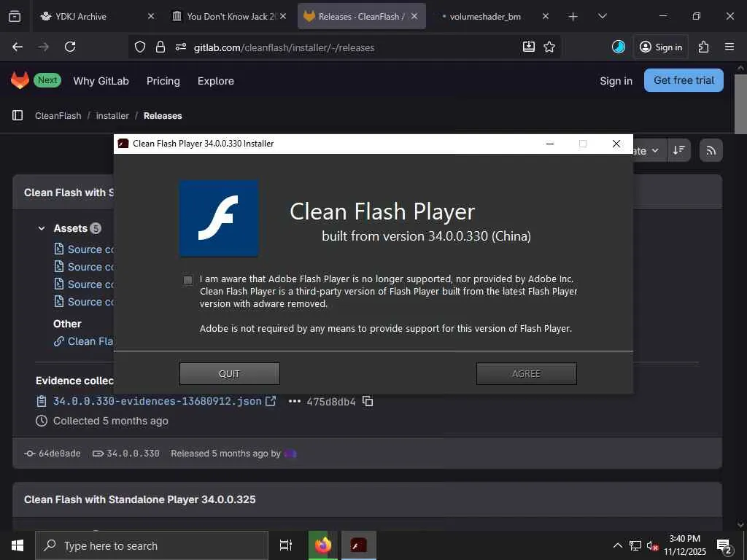Open the Firefox recent browsing view icon
Image resolution: width=747 pixels, height=560 pixels.
click(15, 17)
